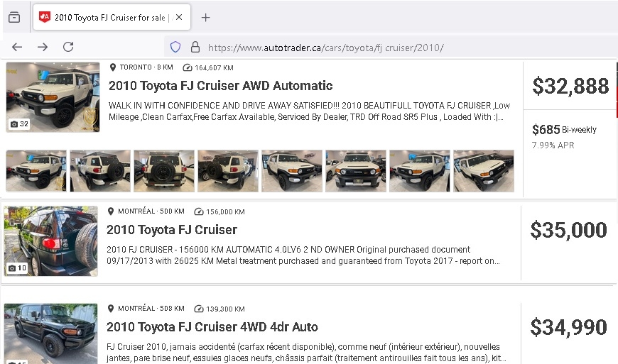
Task: Open the tracking protection shield icon
Action: tap(175, 48)
